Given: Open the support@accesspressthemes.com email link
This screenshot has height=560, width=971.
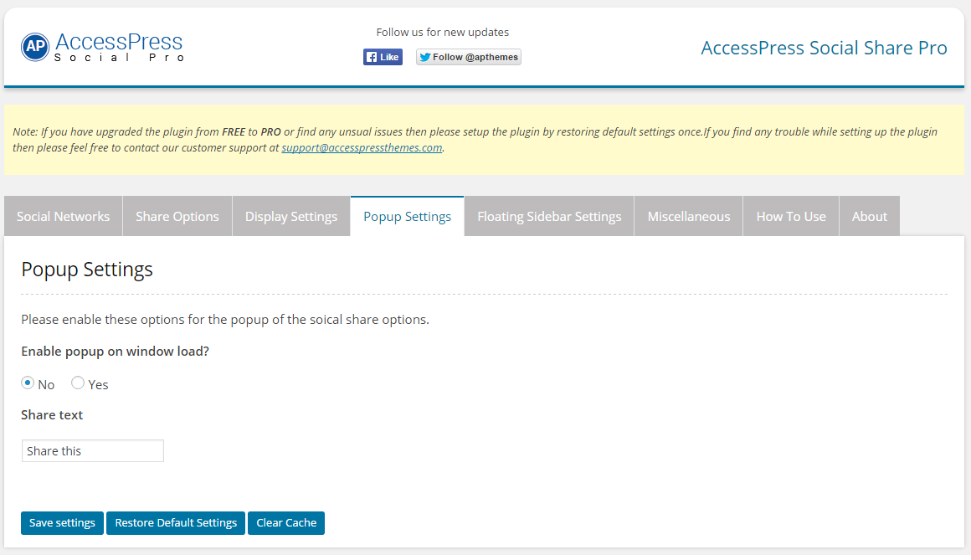Looking at the screenshot, I should tap(362, 147).
